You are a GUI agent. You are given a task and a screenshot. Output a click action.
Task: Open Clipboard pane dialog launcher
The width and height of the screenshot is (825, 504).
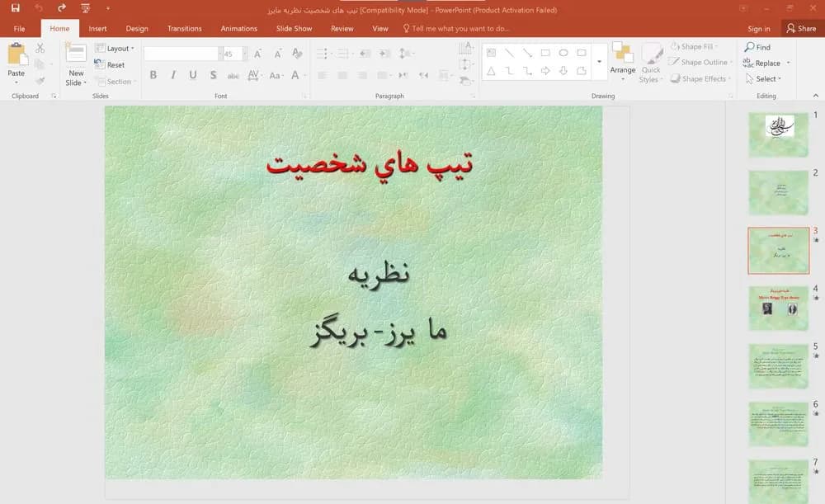(54, 96)
